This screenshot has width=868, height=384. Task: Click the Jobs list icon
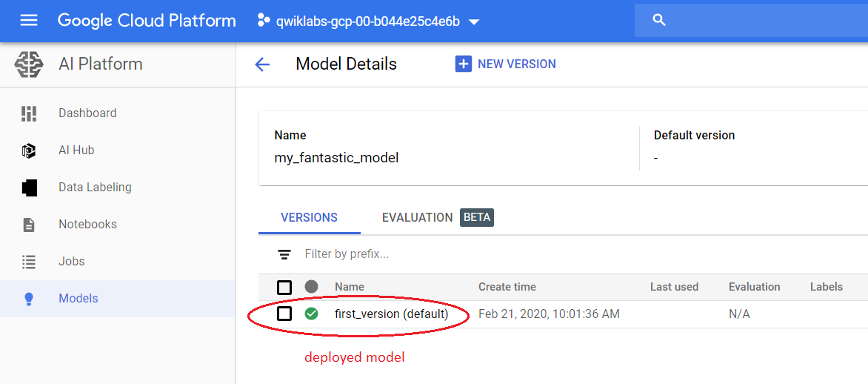click(29, 262)
